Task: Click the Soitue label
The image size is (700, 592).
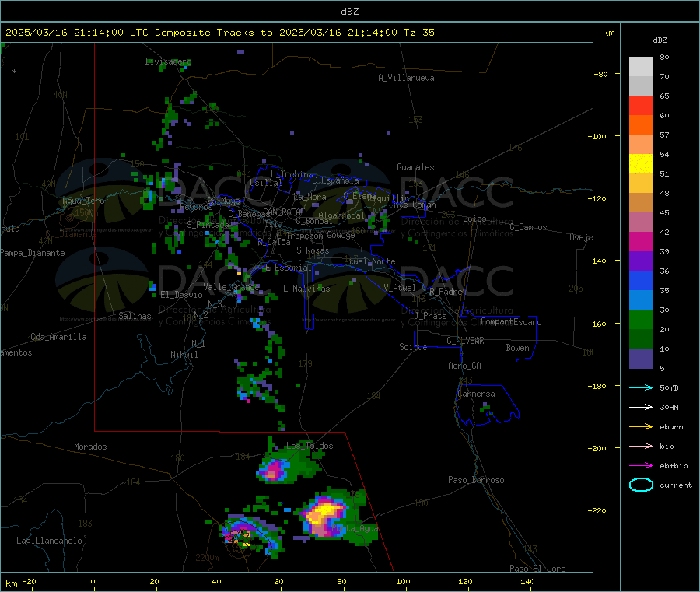Action: 414,347
